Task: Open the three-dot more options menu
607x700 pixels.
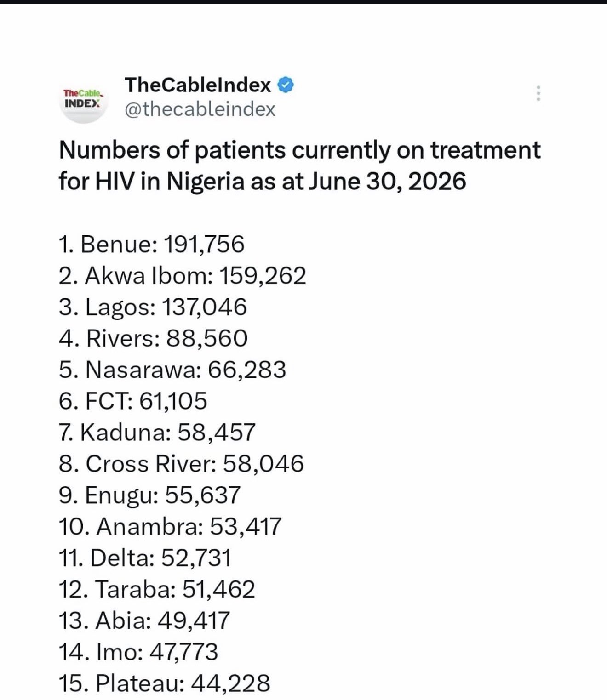Action: pos(538,93)
